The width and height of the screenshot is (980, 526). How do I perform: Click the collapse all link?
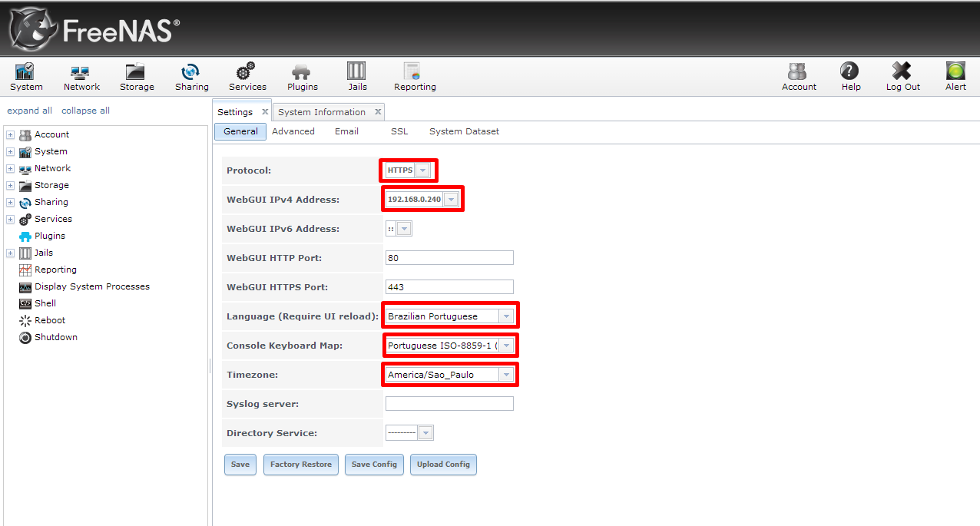click(85, 111)
